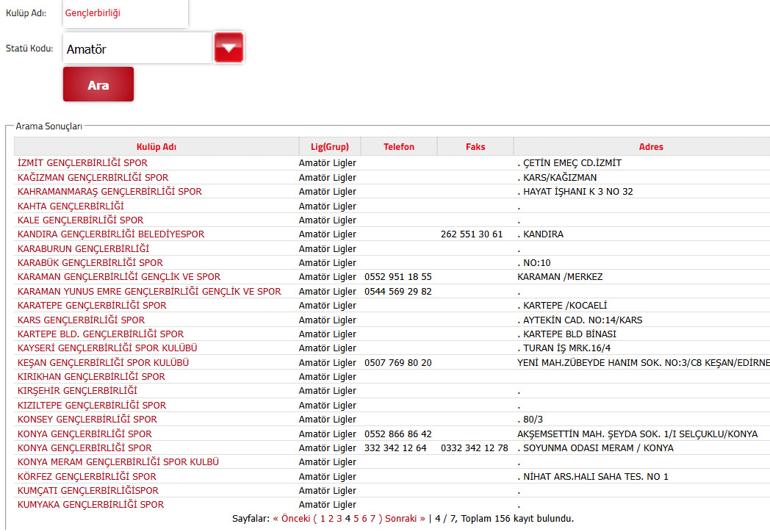770x532 pixels.
Task: Open KIRIKHAN GENÇLERBİRLİĞİ SPOR link
Action: click(91, 377)
